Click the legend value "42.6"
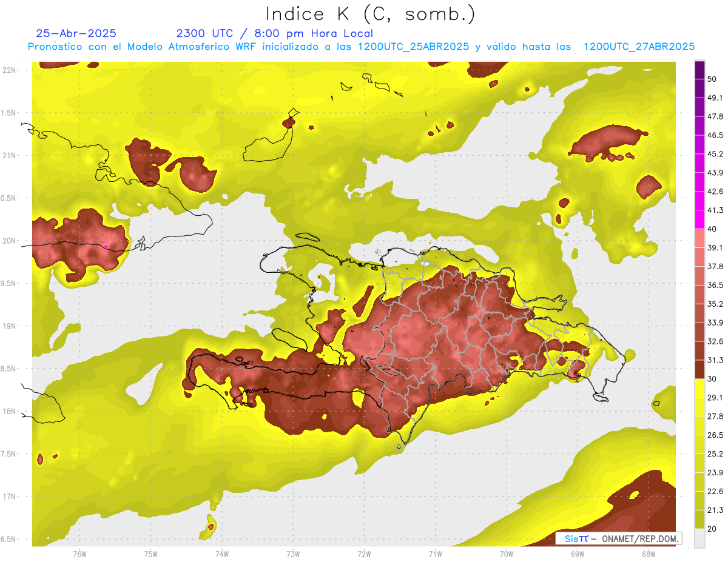 [715, 192]
